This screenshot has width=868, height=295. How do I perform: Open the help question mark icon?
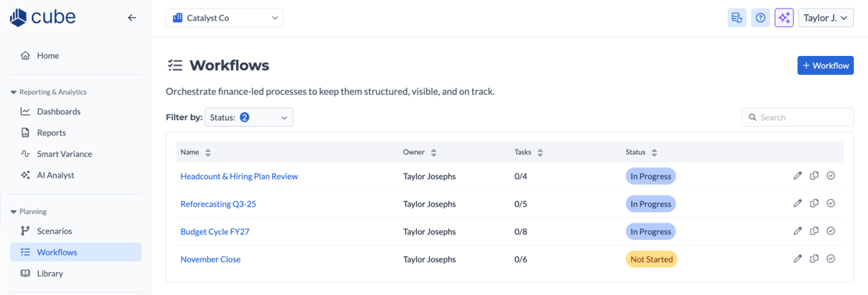click(760, 18)
